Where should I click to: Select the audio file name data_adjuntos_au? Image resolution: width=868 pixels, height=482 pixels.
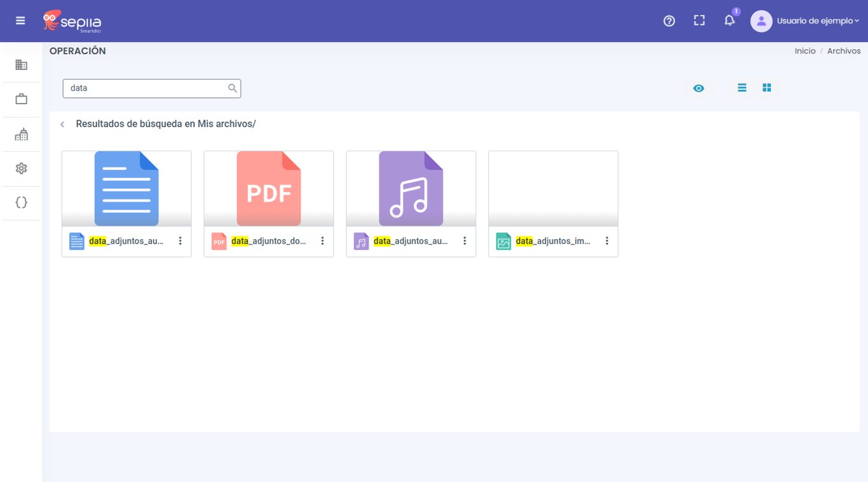coord(411,242)
